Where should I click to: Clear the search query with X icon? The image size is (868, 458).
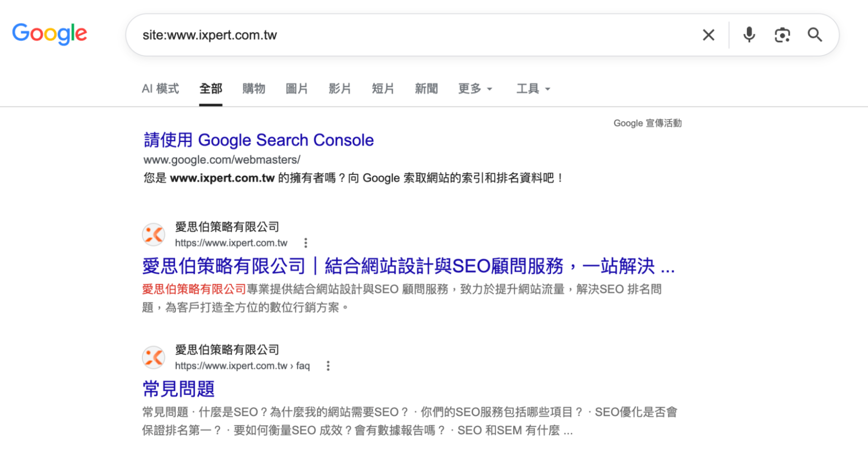tap(708, 35)
